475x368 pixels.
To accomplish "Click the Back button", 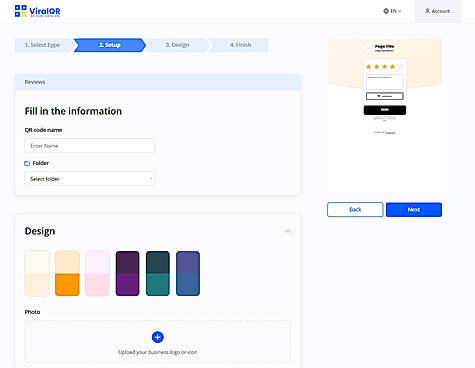I will pyautogui.click(x=355, y=210).
